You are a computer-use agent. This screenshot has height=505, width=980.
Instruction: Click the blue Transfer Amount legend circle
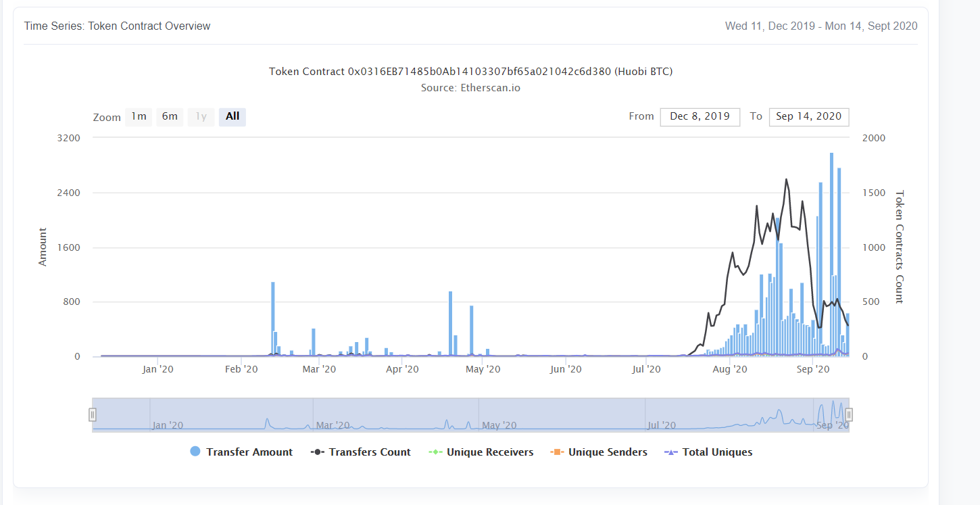195,452
